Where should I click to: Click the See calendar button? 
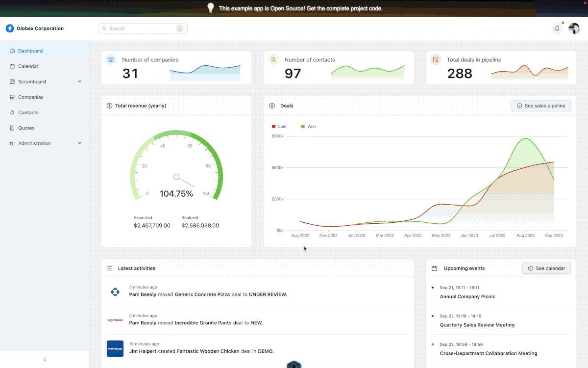click(x=546, y=268)
